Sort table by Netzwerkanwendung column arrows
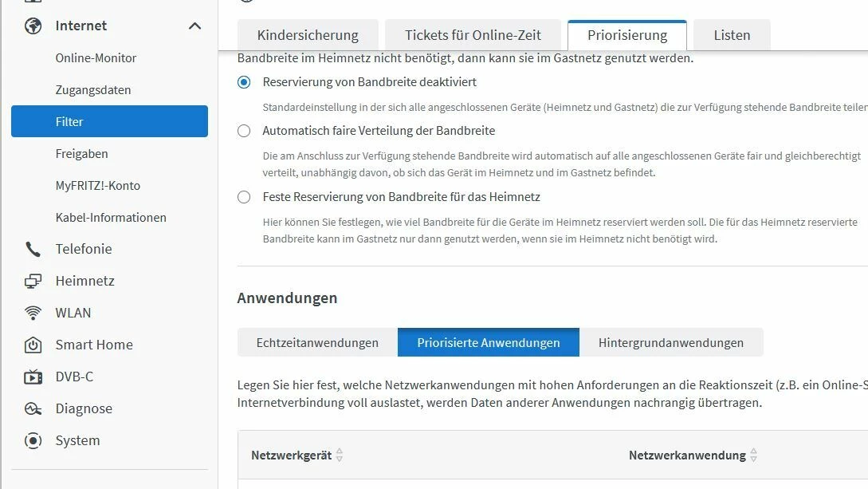 pyautogui.click(x=753, y=455)
